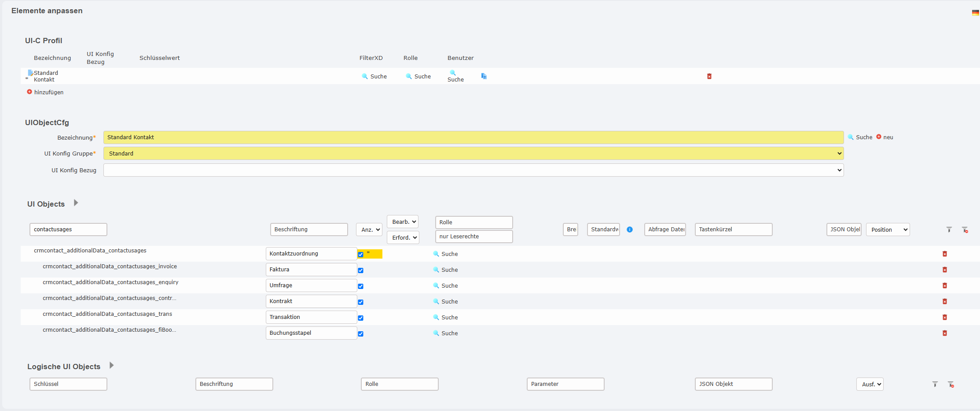
Task: Click the German flag language icon
Action: click(x=975, y=13)
